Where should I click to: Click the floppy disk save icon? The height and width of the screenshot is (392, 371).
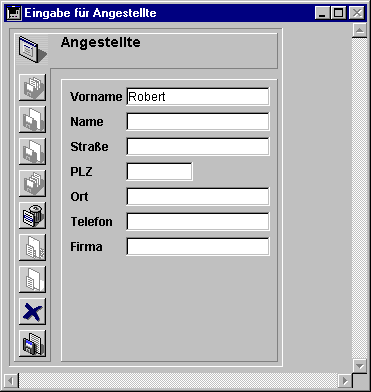pos(32,343)
